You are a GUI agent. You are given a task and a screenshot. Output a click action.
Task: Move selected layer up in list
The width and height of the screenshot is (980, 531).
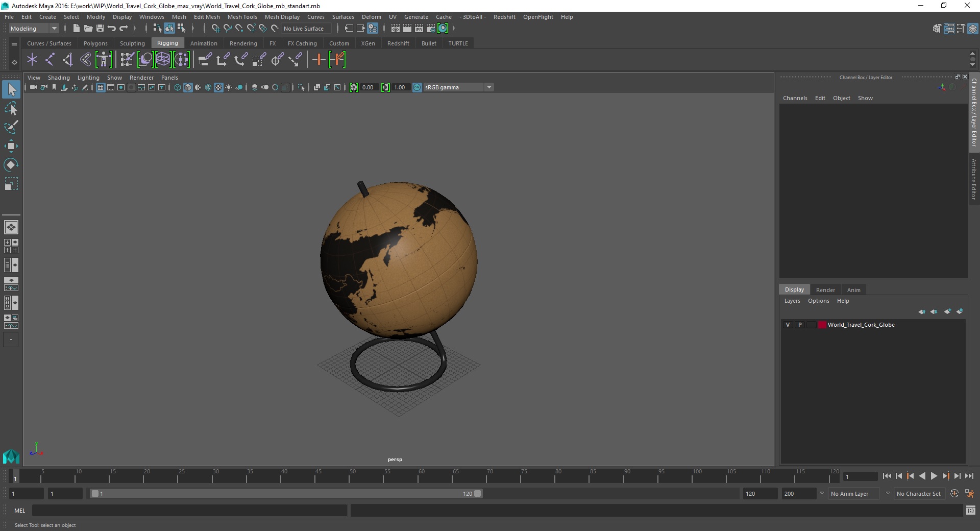coord(922,311)
